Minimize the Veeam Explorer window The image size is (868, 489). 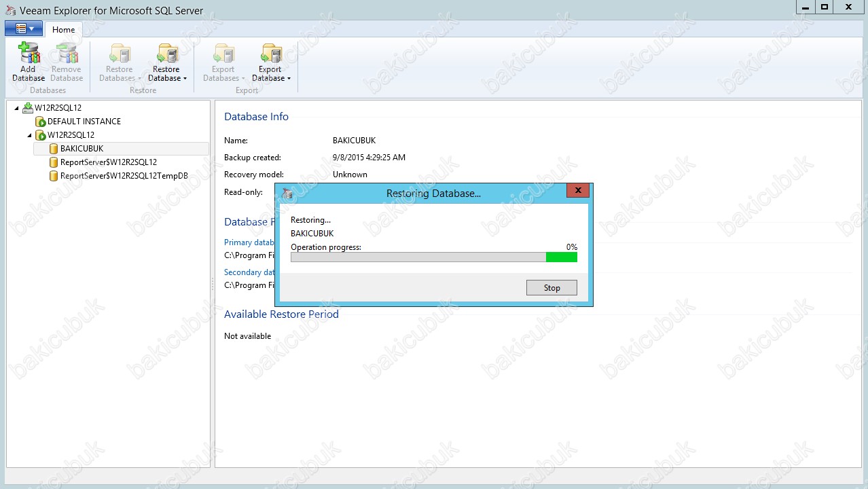point(804,7)
